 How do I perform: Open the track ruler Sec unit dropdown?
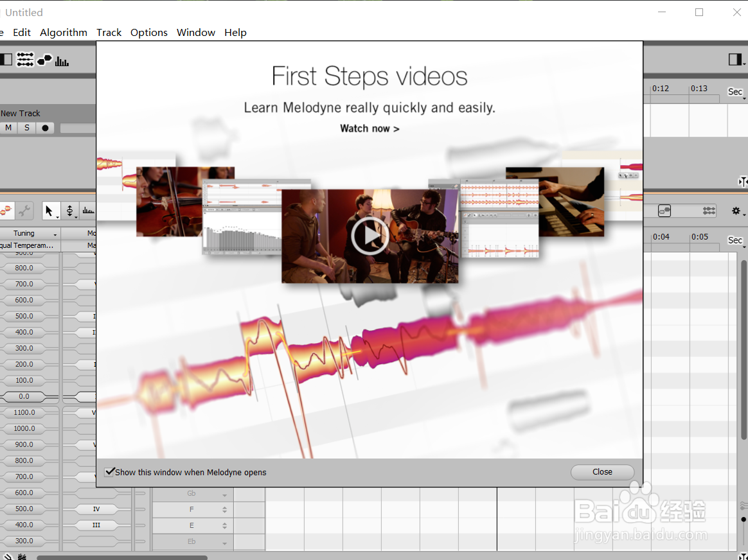(736, 92)
